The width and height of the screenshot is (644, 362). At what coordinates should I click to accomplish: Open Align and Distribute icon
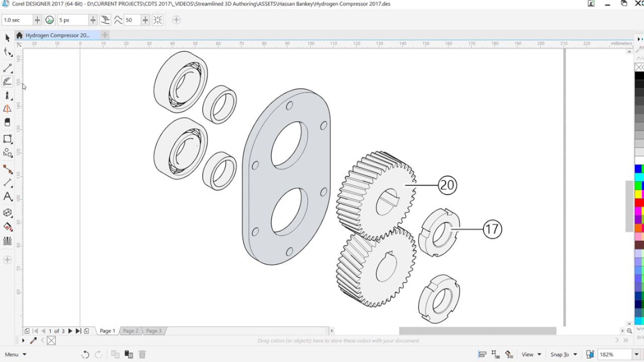482,354
